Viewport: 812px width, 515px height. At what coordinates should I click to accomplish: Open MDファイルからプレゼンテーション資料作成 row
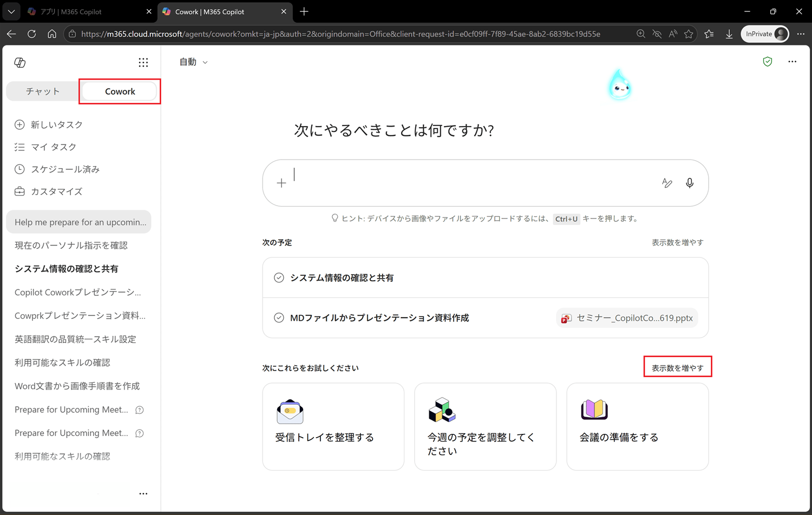pyautogui.click(x=486, y=318)
